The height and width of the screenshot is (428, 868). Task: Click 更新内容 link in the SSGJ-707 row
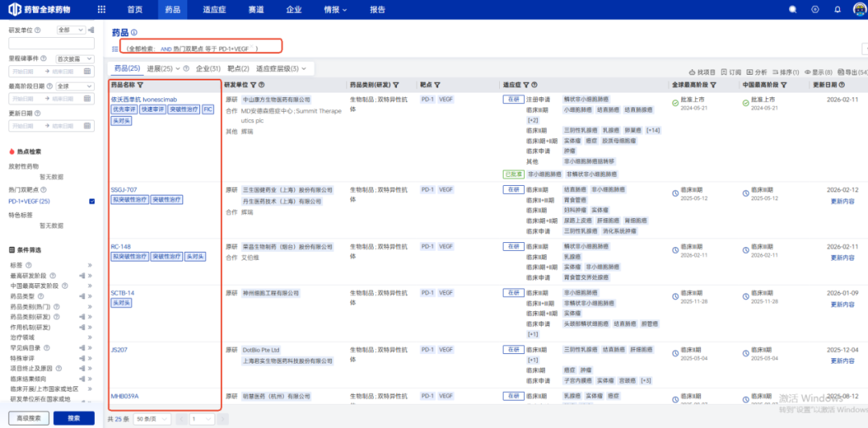pos(842,201)
